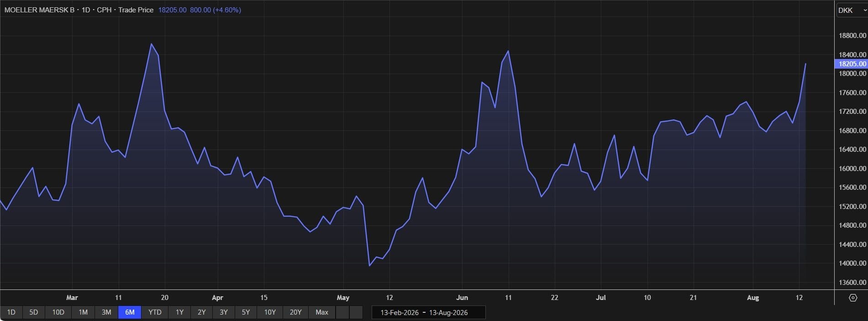
Task: Click the 13600.00 price axis label
Action: tap(852, 283)
